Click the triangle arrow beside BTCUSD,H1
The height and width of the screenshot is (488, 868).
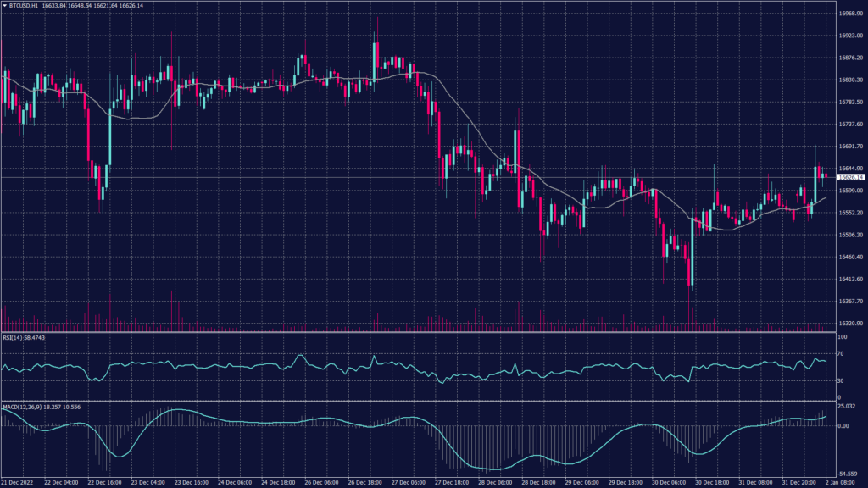5,6
